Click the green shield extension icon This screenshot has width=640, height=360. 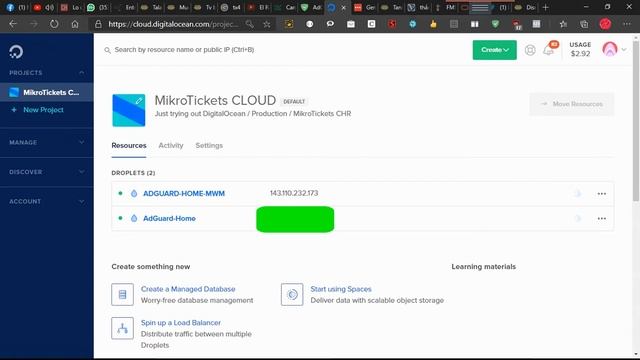tap(495, 24)
